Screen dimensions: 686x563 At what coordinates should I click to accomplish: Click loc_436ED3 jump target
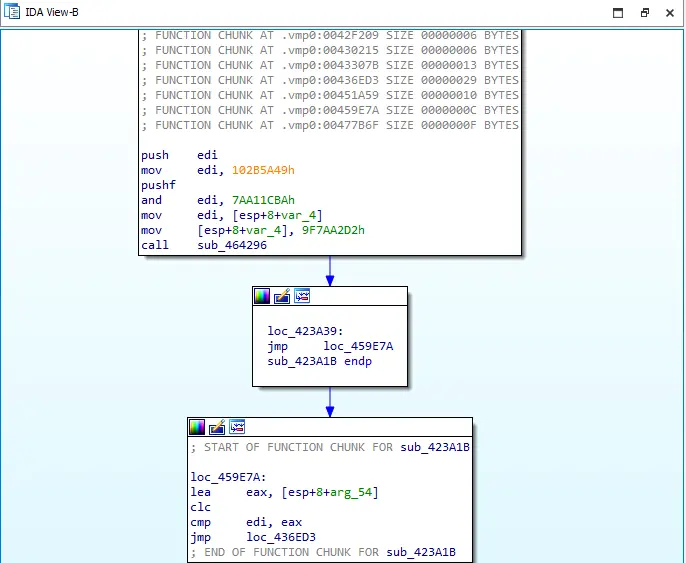pos(281,537)
